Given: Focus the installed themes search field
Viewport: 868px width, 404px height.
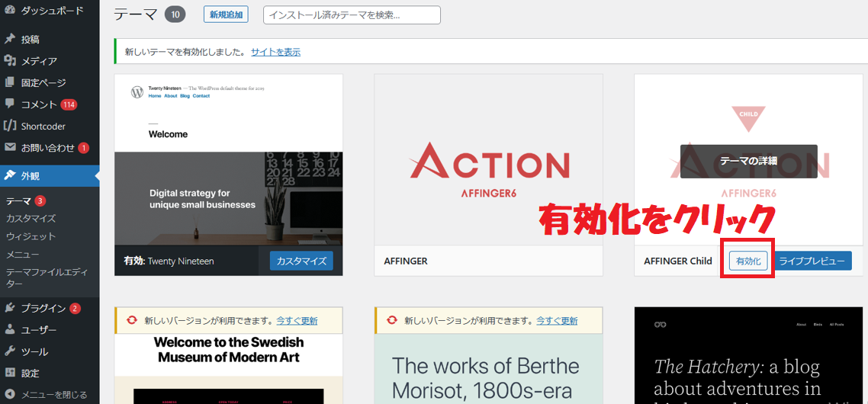Looking at the screenshot, I should click(x=352, y=15).
